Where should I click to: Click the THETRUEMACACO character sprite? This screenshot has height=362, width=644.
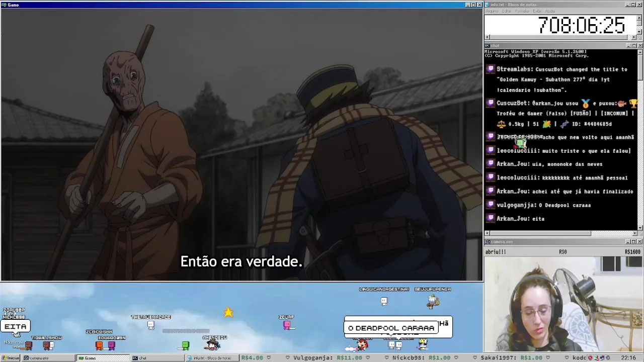151,325
